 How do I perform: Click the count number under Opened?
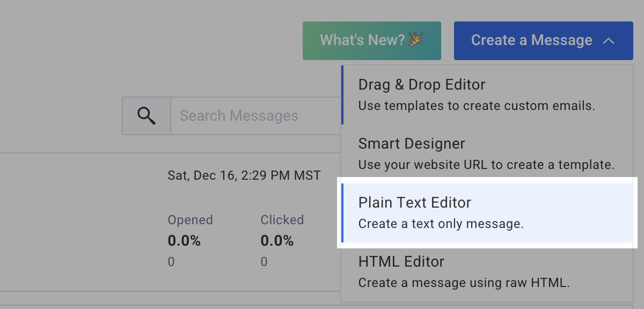(171, 262)
